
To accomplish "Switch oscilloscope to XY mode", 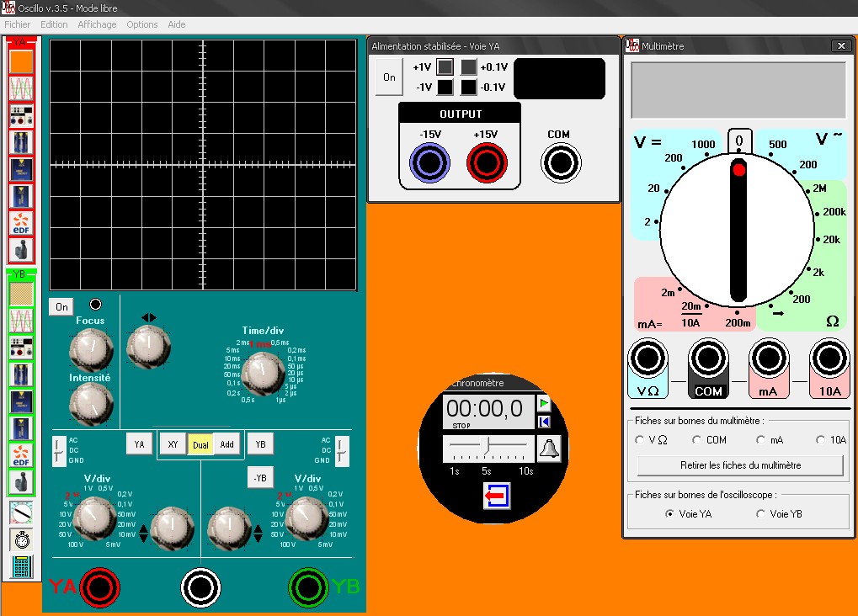I will coord(173,444).
